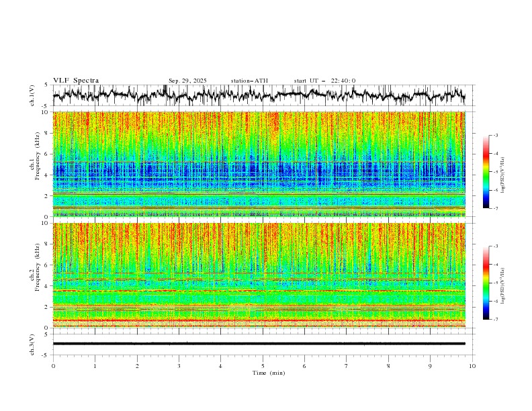Click the ch.1 color bar "log(PSD)(V²/Hz)" label
This screenshot has width=532, height=411.
(x=502, y=175)
